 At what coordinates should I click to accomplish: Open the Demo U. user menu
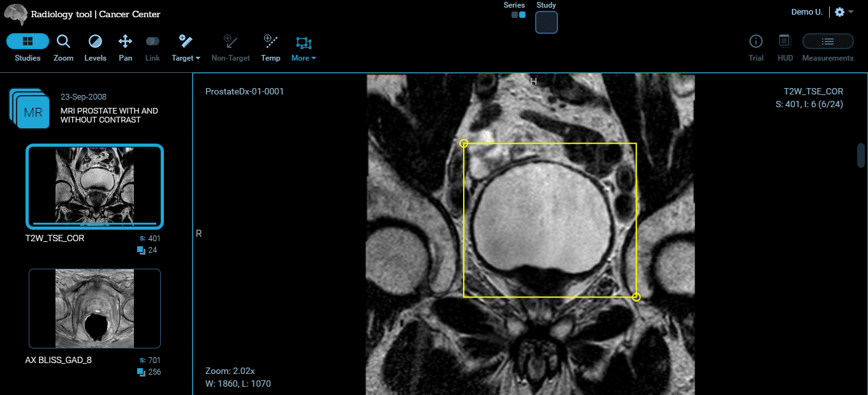coord(806,11)
